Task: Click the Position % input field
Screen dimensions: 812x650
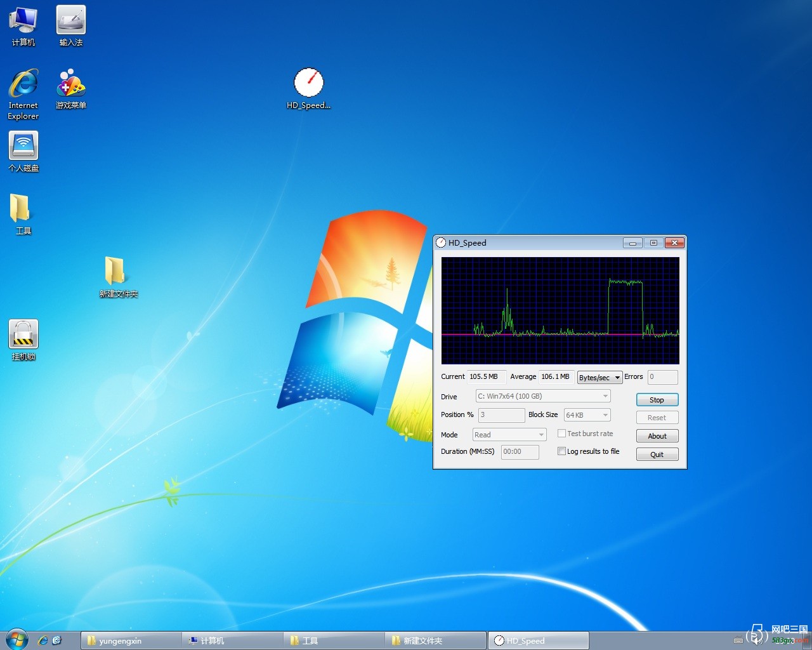Action: click(501, 415)
